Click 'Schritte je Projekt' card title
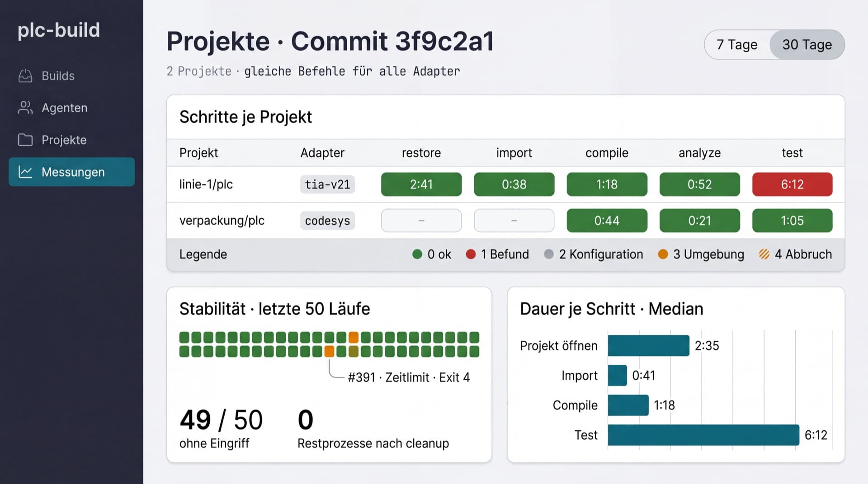This screenshot has height=484, width=868. tap(245, 117)
